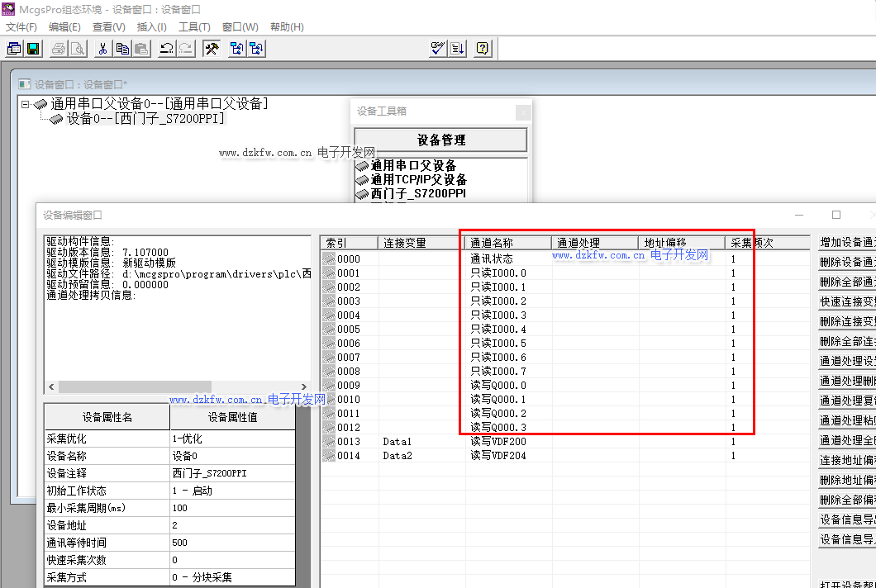This screenshot has height=588, width=876.
Task: Select 通用TCP/IP父设备 in the device toolbox
Action: 418,180
